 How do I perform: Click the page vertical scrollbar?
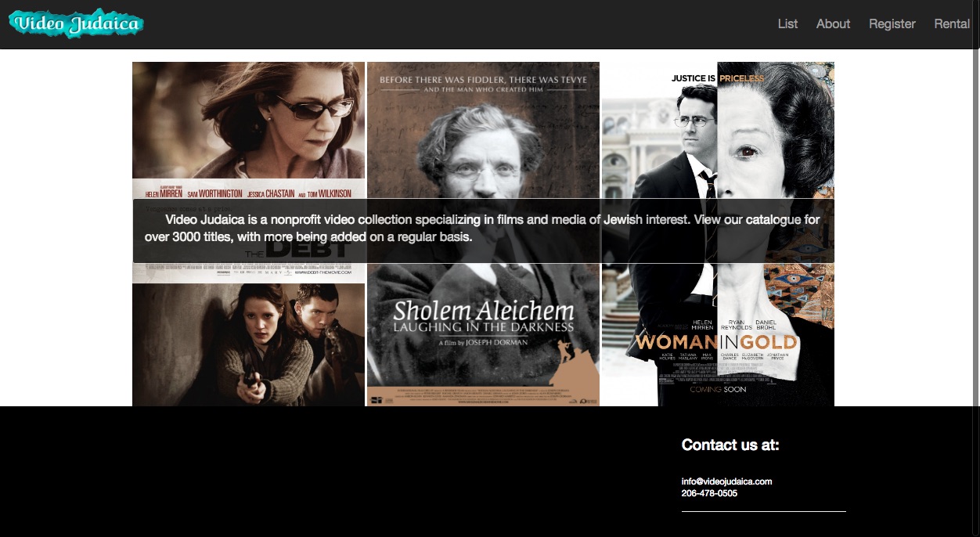coord(975,268)
